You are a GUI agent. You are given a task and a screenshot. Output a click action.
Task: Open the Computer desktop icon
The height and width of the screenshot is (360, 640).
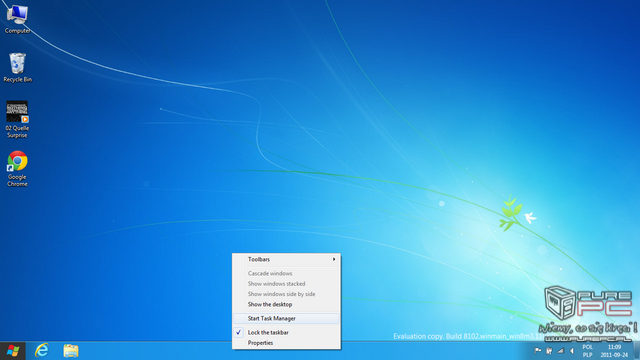tap(17, 18)
